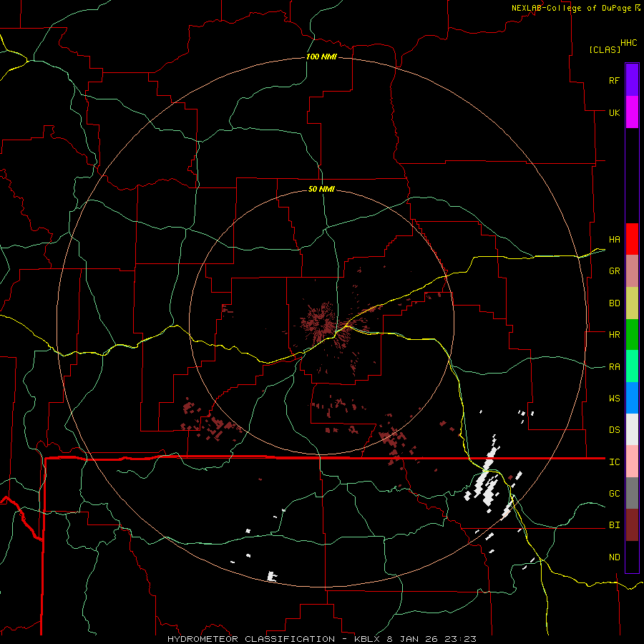
Task: Click the BD yellow legend color block
Action: [x=632, y=303]
